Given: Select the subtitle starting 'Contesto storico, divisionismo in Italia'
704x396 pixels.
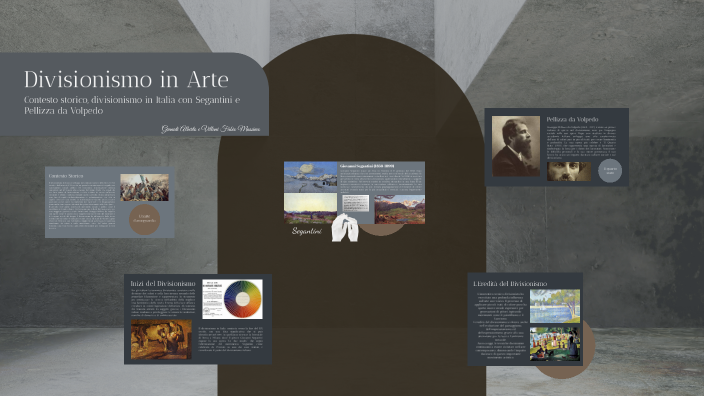Looking at the screenshot, I should coord(132,105).
